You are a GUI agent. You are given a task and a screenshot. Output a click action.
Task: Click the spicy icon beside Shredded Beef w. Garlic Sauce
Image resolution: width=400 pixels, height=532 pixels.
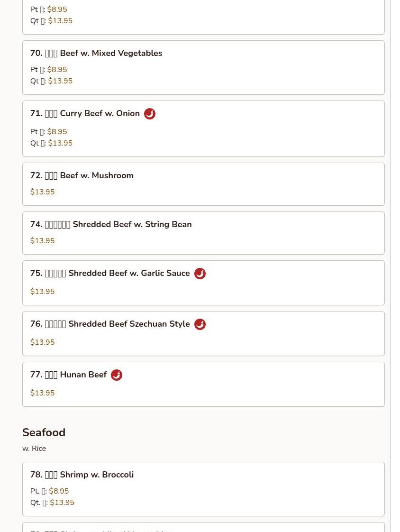pos(200,274)
